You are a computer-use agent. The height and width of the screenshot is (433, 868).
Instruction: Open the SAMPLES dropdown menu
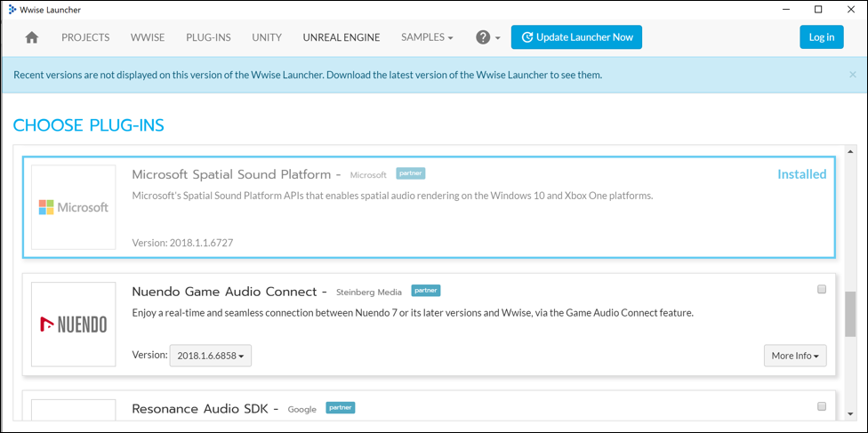[x=427, y=37]
